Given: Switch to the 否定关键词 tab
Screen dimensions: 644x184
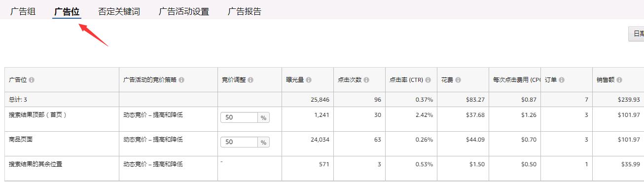Looking at the screenshot, I should pos(119,11).
